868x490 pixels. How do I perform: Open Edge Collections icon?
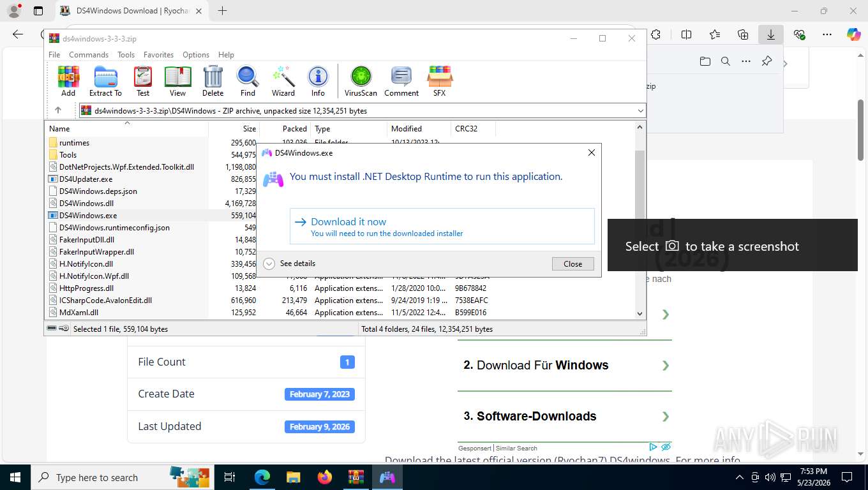(743, 34)
